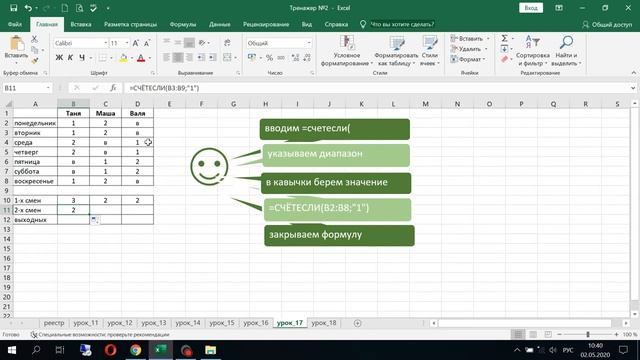Switch to the Вставка tab
The height and width of the screenshot is (360, 640).
(x=81, y=24)
